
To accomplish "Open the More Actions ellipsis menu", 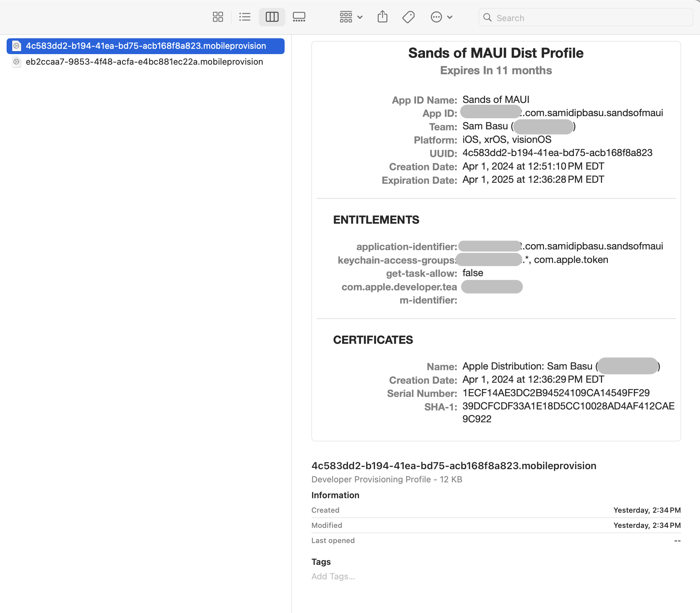I will click(441, 17).
